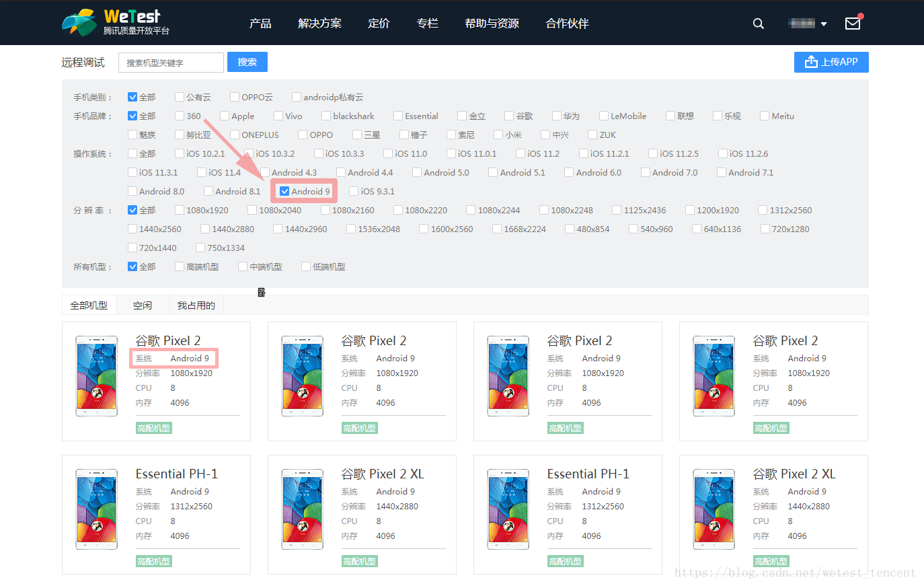Check the 高端机型 checkbox
The width and height of the screenshot is (924, 586).
click(x=180, y=266)
